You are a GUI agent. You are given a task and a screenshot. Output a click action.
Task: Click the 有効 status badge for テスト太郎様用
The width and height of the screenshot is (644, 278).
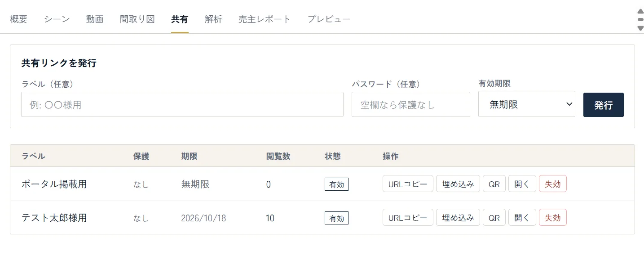(336, 218)
